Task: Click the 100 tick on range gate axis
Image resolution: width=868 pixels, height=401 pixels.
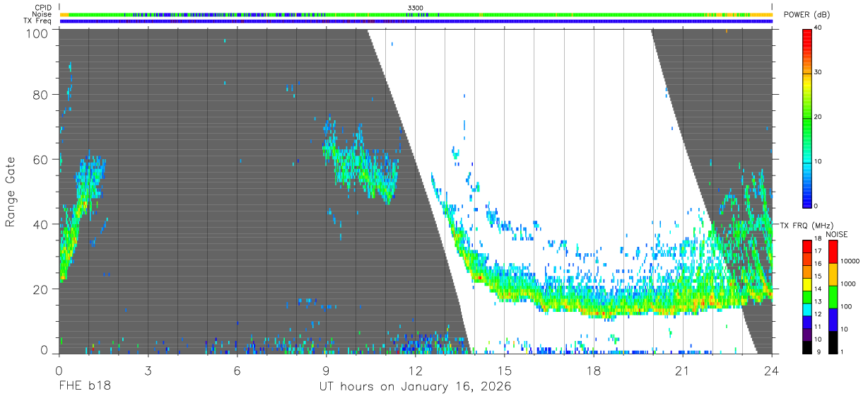Action: [37, 33]
